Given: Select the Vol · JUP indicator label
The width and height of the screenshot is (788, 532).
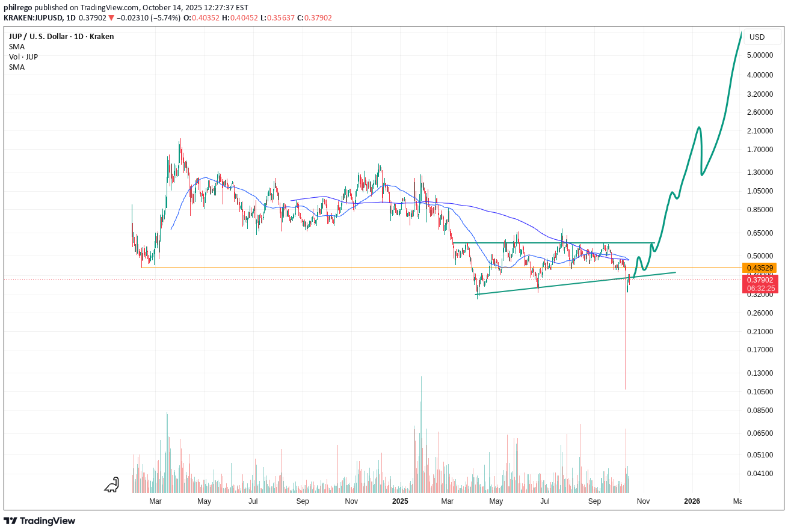Looking at the screenshot, I should (x=23, y=57).
